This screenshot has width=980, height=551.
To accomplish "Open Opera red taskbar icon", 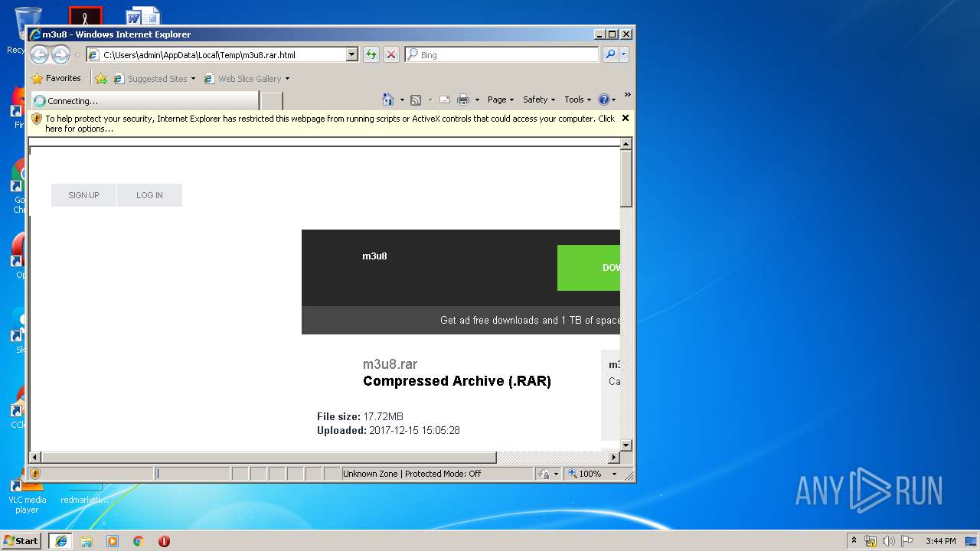I will tap(164, 541).
